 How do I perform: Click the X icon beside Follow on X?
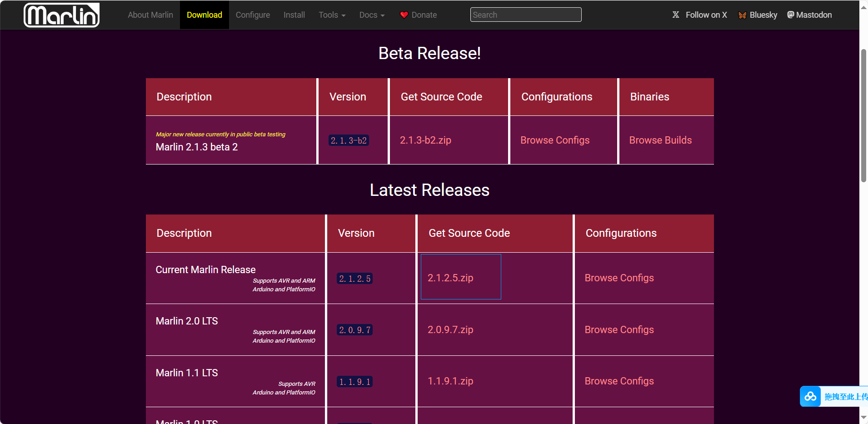click(x=676, y=15)
